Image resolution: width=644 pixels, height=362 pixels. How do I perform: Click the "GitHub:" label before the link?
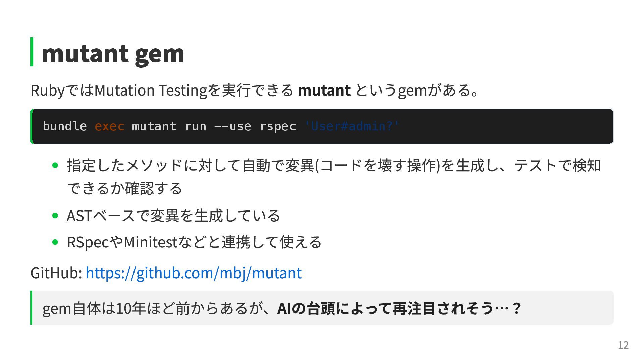tap(56, 273)
